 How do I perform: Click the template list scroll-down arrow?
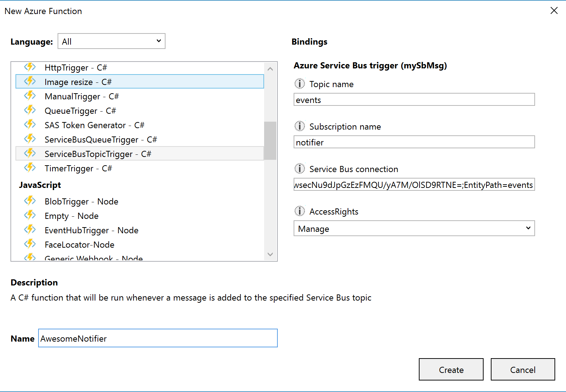(x=270, y=254)
